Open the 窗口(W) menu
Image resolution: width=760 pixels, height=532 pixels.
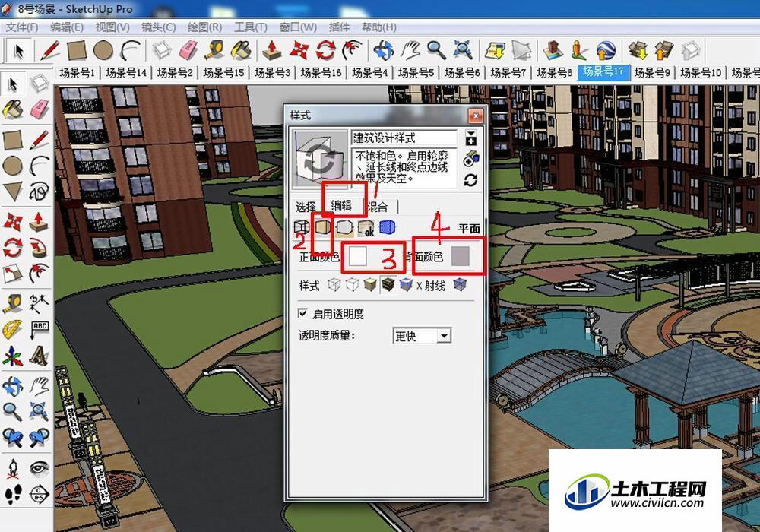pyautogui.click(x=298, y=27)
